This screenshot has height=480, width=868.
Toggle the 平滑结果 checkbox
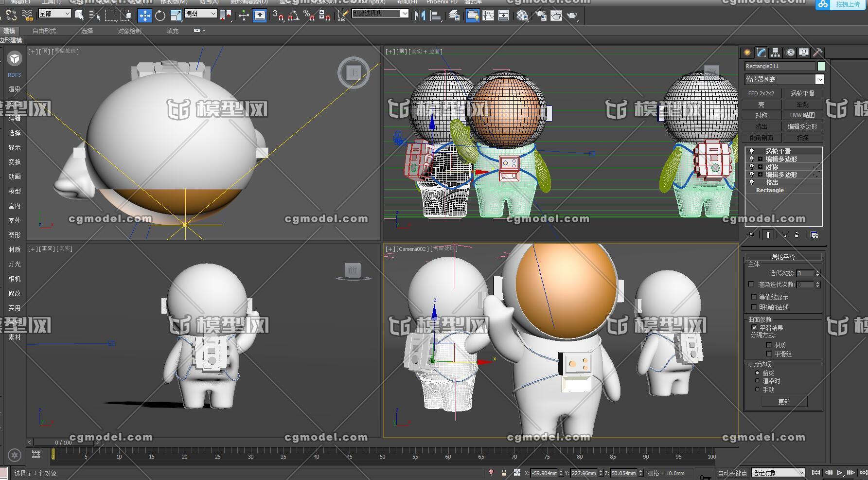(754, 327)
